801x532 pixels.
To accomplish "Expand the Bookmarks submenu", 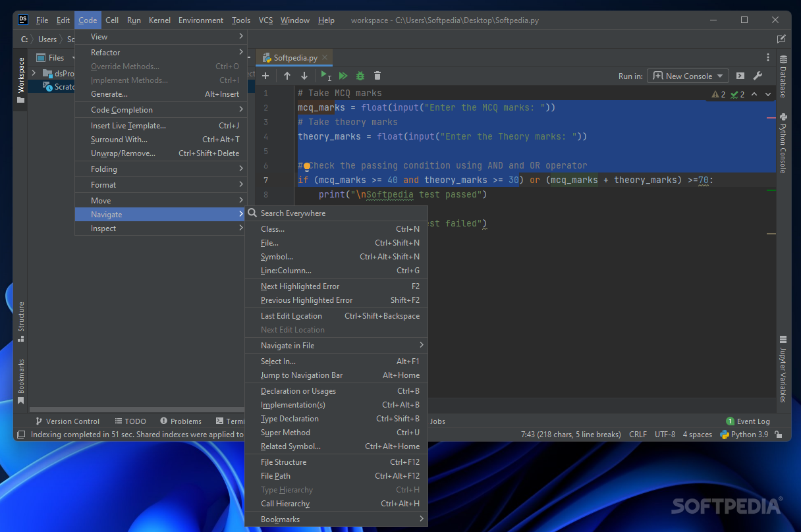I will 336,519.
